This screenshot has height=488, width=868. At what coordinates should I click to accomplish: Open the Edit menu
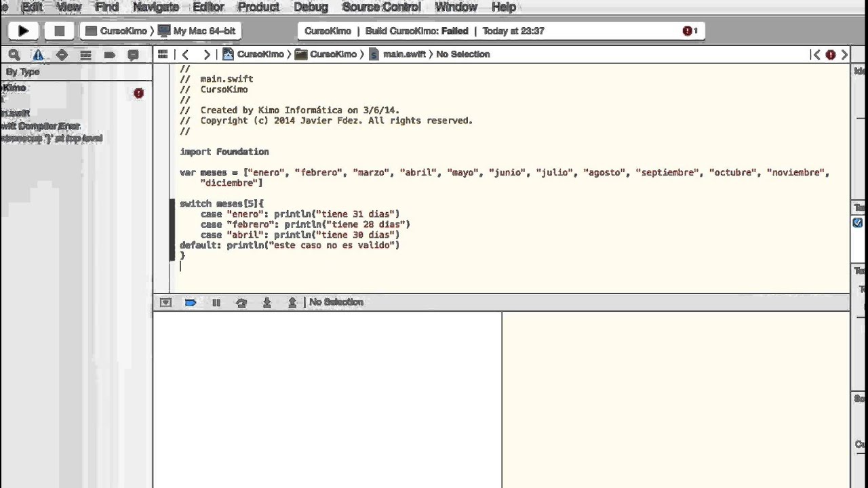(33, 7)
